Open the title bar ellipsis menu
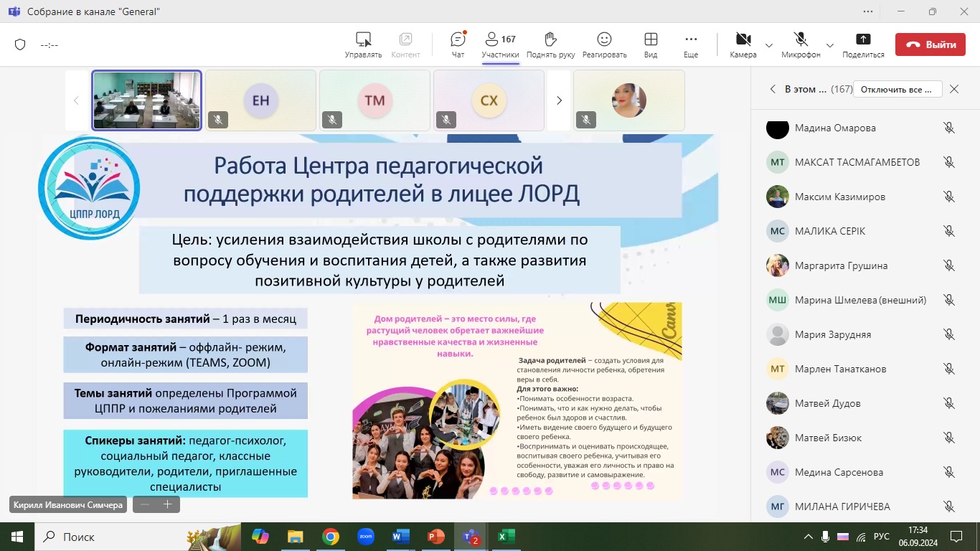980x551 pixels. click(867, 11)
